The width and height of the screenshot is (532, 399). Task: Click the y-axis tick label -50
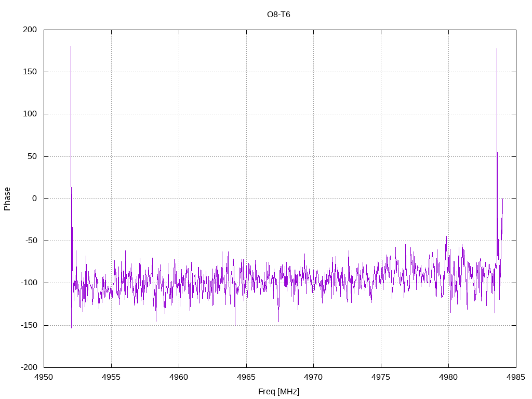[31, 241]
